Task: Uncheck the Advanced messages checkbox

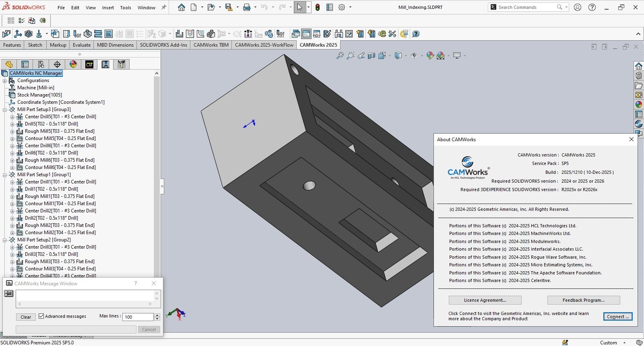Action: point(41,316)
